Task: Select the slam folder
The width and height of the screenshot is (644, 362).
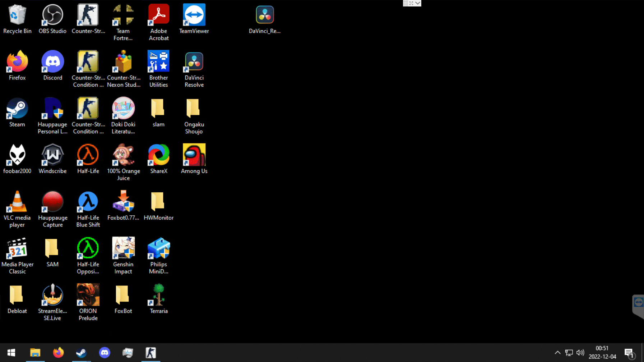Action: [158, 113]
